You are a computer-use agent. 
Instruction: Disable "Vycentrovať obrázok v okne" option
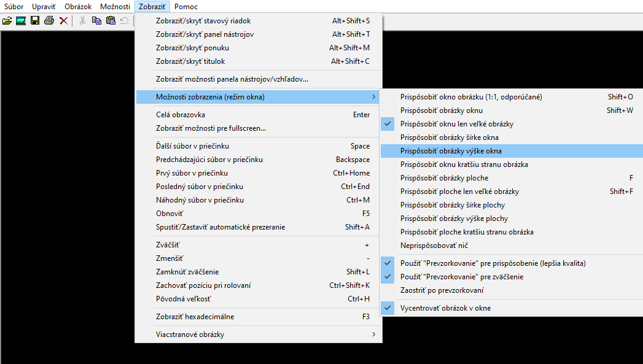pyautogui.click(x=445, y=308)
